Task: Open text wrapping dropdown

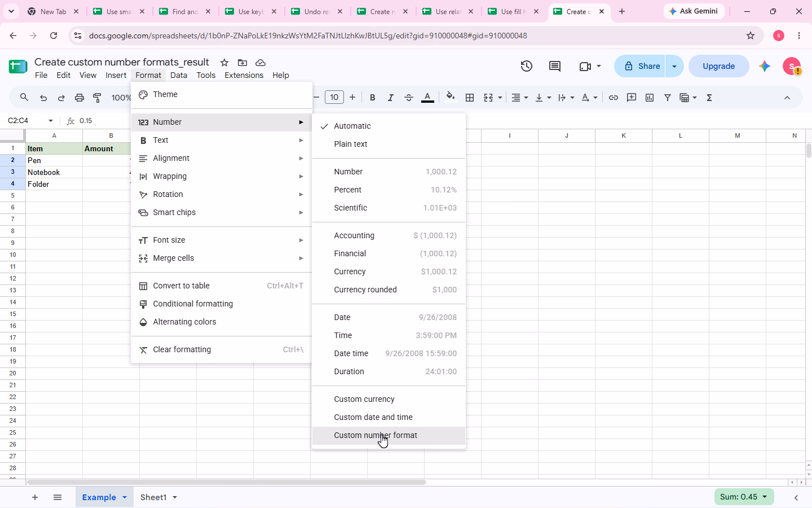Action: point(566,98)
